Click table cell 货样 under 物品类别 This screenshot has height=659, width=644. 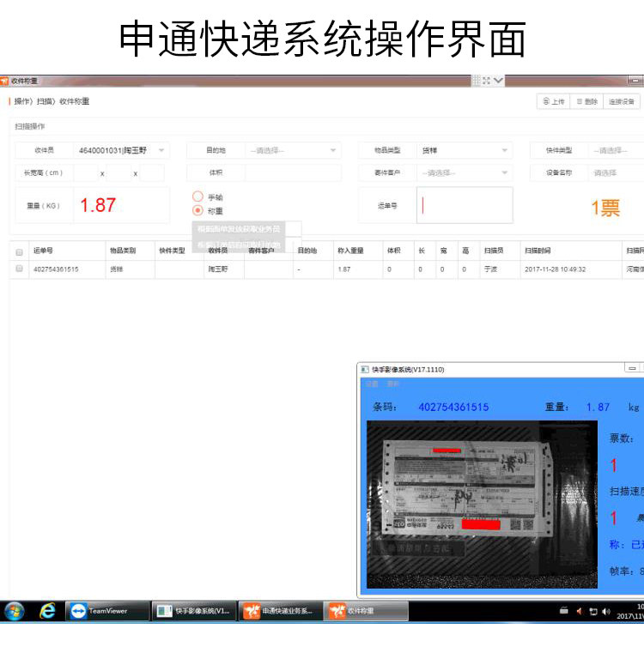[x=117, y=269]
